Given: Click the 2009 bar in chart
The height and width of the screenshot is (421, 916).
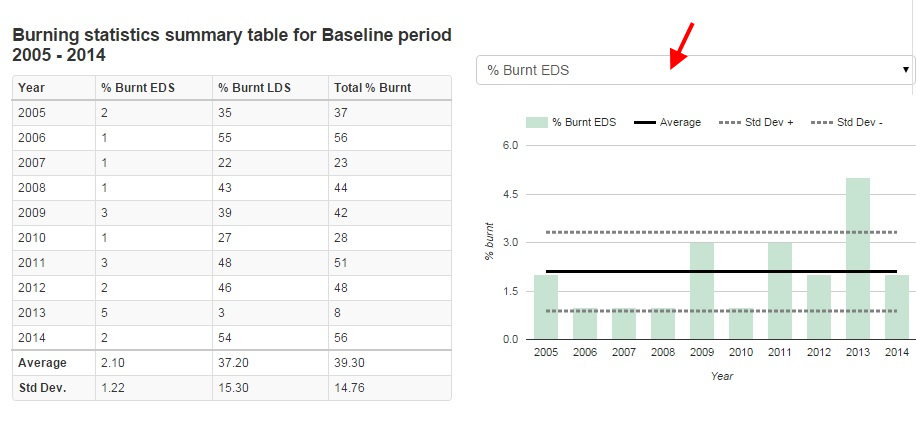Looking at the screenshot, I should coord(702,290).
